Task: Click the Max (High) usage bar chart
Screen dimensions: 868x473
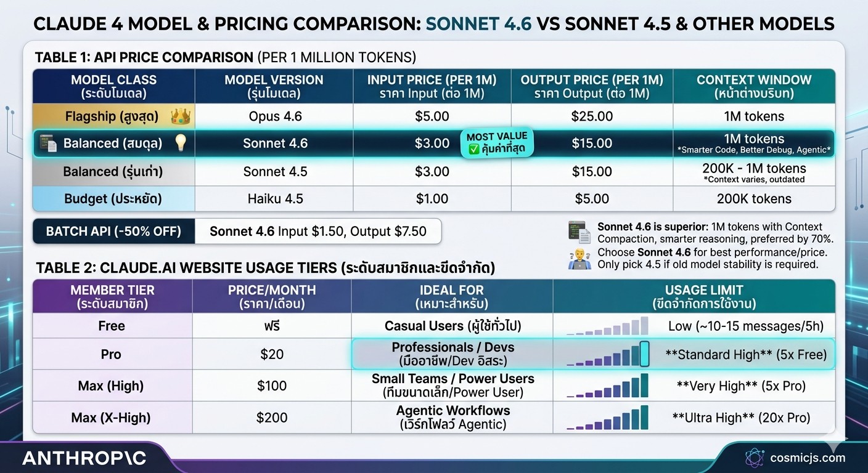Action: (608, 386)
